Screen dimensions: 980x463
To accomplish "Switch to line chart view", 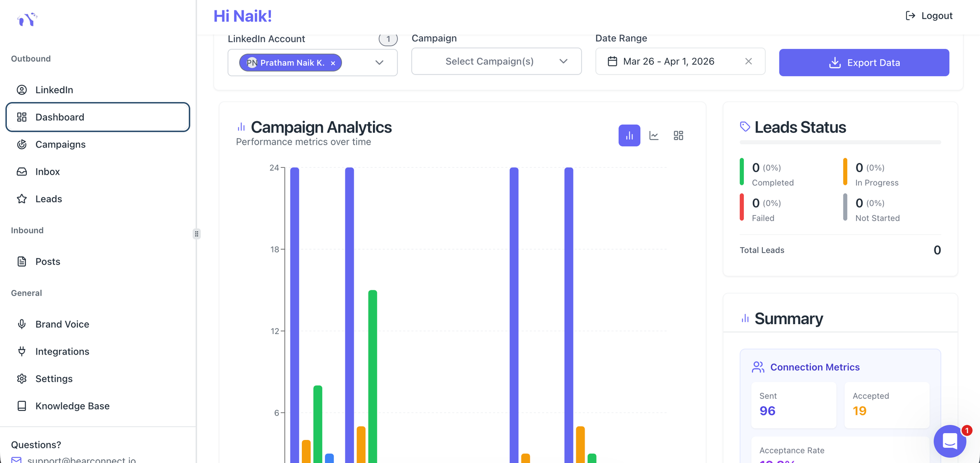I will 654,135.
